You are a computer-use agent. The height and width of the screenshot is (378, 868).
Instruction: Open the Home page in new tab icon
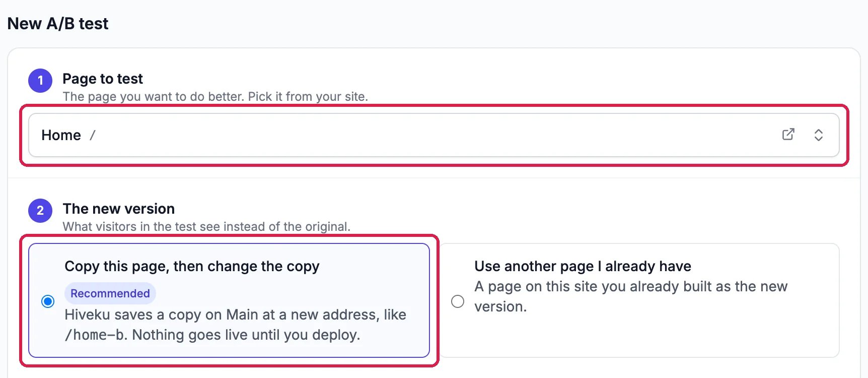coord(788,135)
